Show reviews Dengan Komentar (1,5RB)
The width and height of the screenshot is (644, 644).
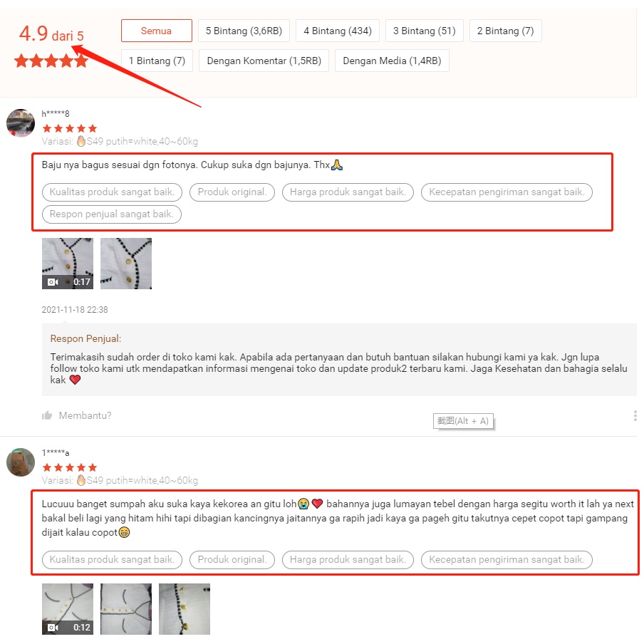[264, 61]
